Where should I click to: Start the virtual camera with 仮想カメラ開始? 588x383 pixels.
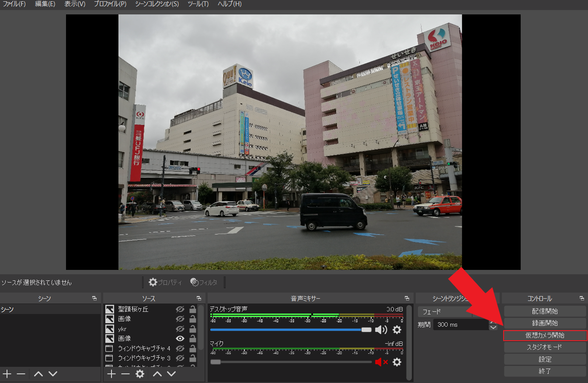[x=545, y=335]
